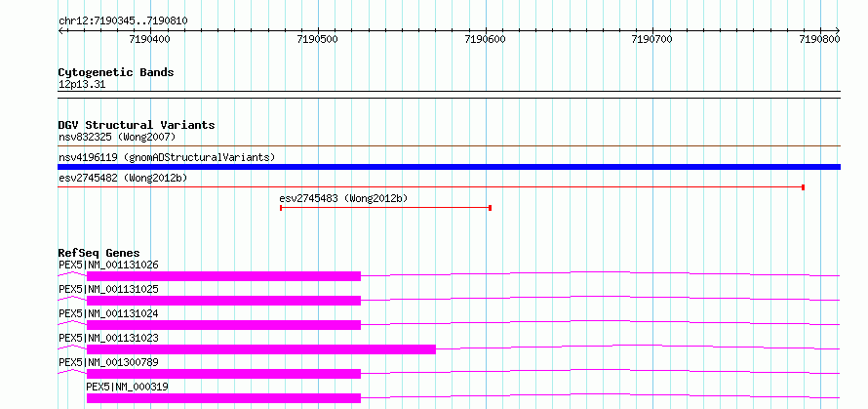Click the thin brown nsv832325 variant line
868x409 pixels.
point(449,146)
